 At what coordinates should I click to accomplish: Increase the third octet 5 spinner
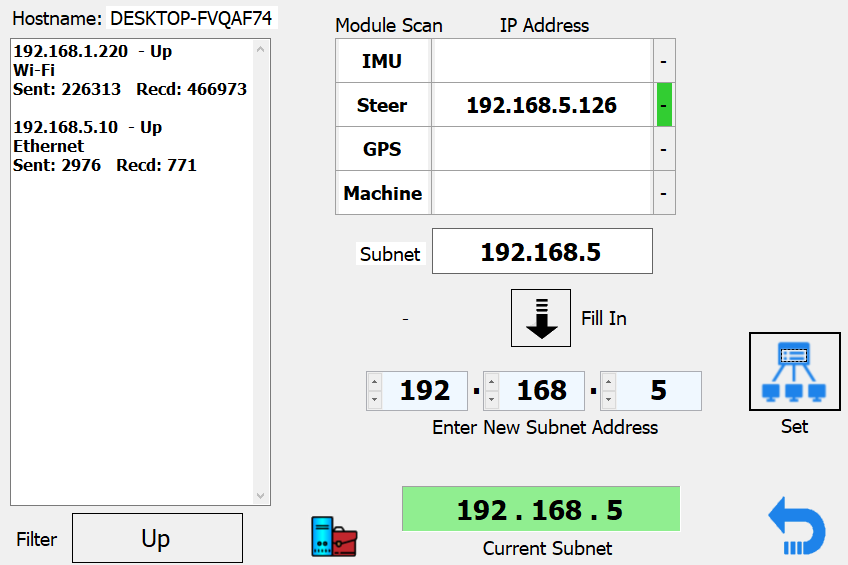[x=608, y=382]
